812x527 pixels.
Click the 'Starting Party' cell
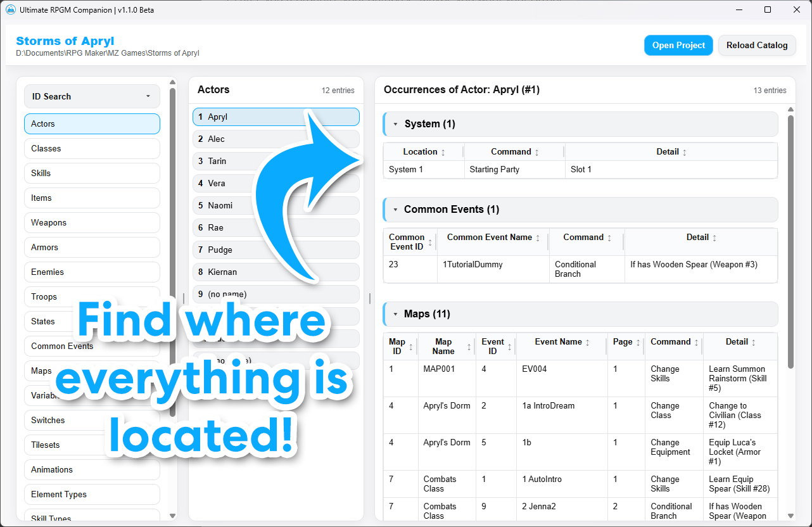tap(514, 170)
